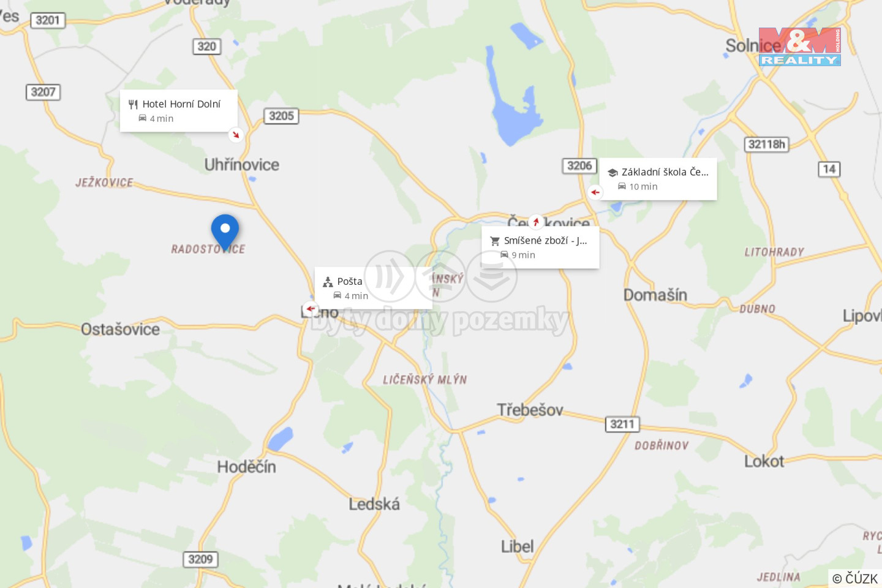Open the Pošta 4 min card
882x588 pixels.
374,288
